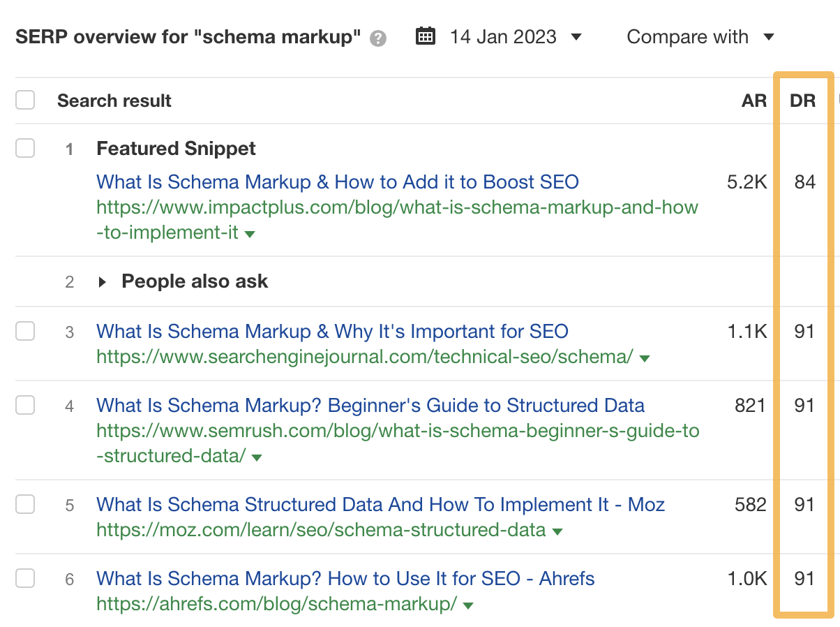This screenshot has height=627, width=840.
Task: Click the DR column header
Action: click(801, 100)
